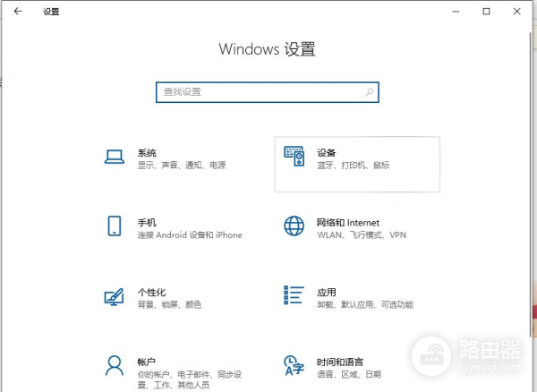Click the vertical scrollbar on right edge

pyautogui.click(x=531, y=185)
